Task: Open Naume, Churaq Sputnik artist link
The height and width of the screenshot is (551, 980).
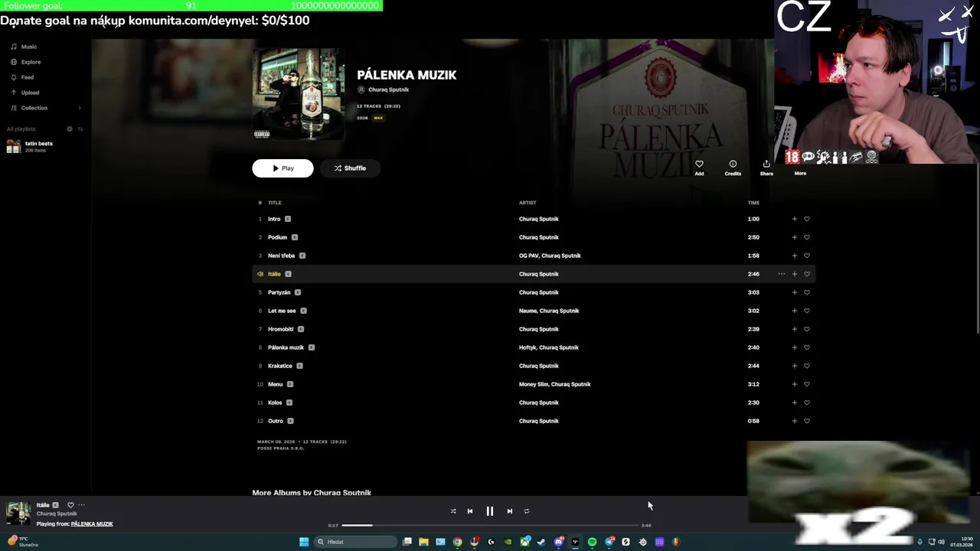Action: [x=549, y=311]
